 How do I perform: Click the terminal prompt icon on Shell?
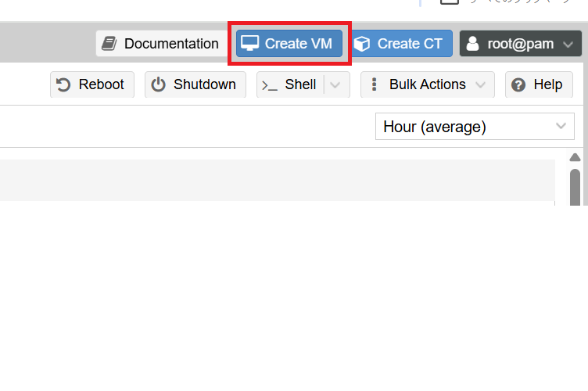click(270, 84)
